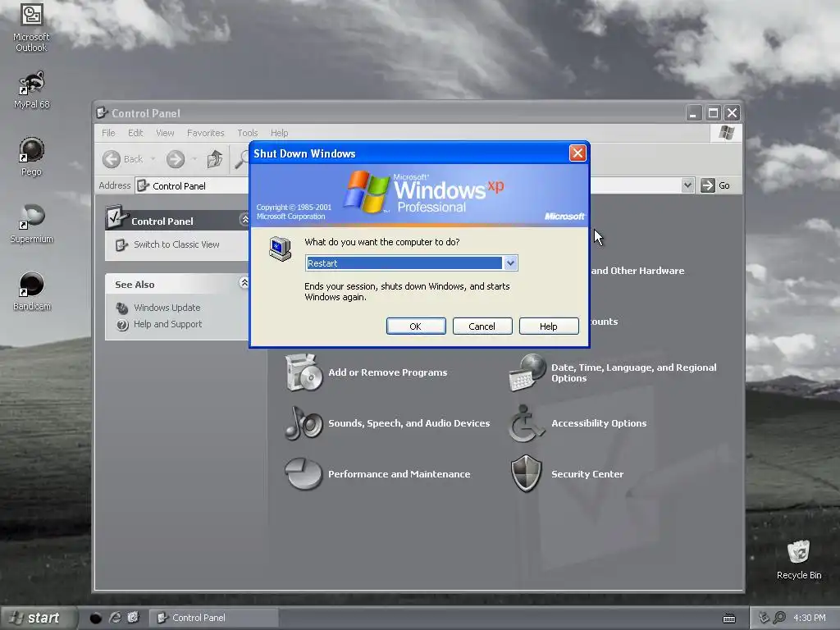Open Add or Remove Programs category link
Viewport: 840px width, 630px height.
click(387, 372)
